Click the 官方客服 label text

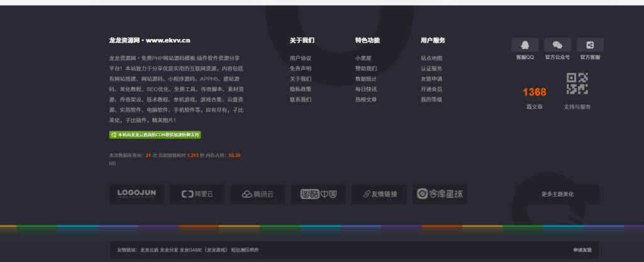pos(590,57)
